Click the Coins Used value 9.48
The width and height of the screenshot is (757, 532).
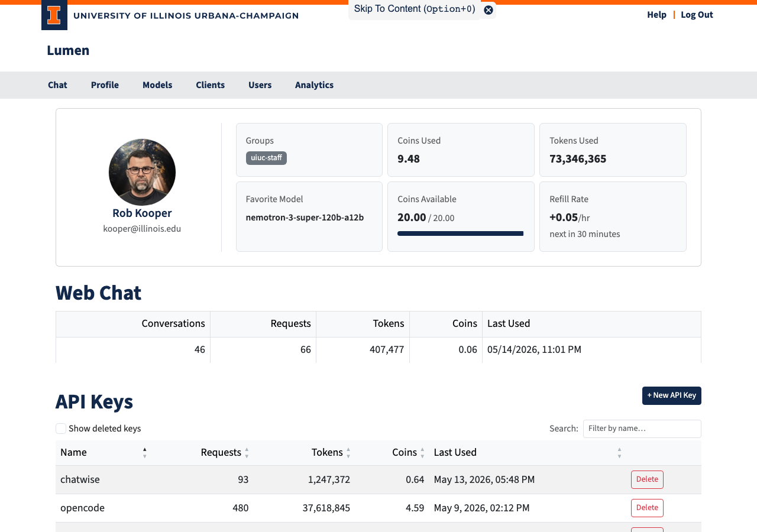point(409,158)
